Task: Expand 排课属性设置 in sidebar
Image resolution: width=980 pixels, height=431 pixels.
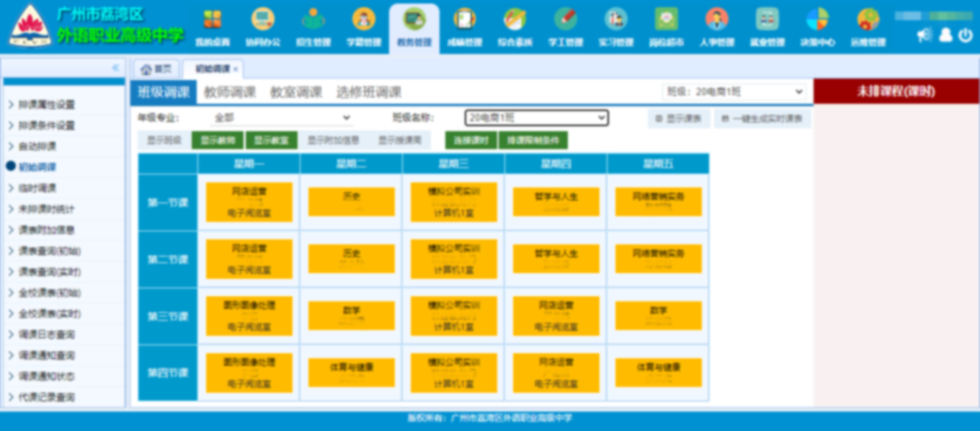Action: click(47, 105)
